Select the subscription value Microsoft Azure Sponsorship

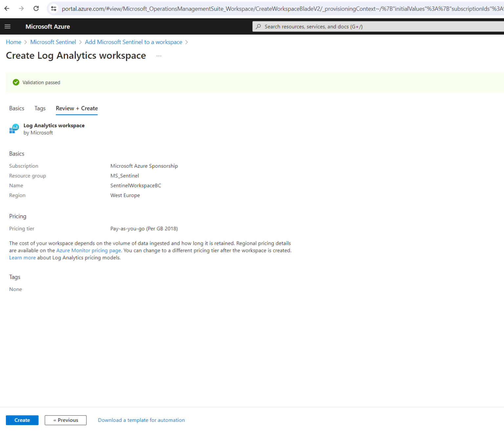click(x=144, y=166)
